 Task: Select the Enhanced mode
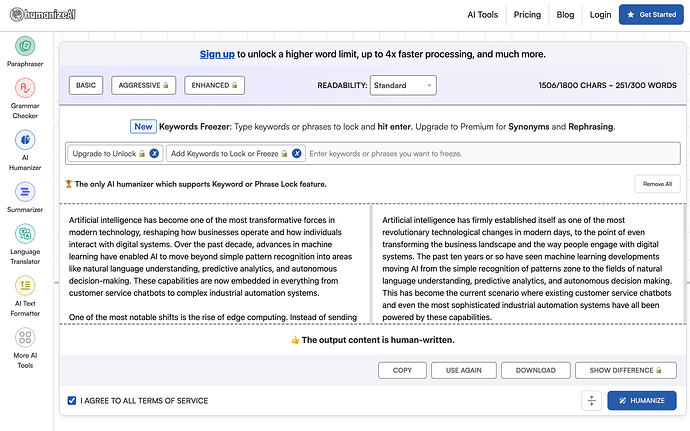[214, 85]
